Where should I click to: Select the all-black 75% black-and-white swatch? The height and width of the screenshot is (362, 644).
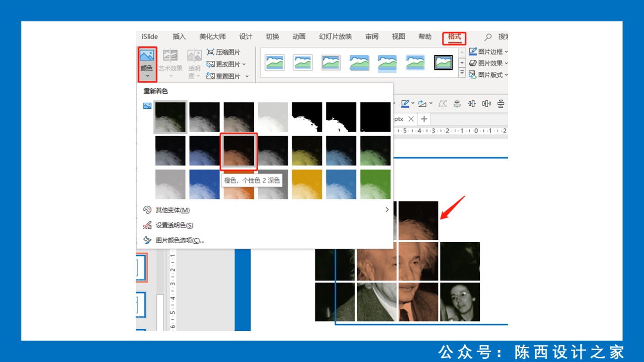(x=376, y=117)
